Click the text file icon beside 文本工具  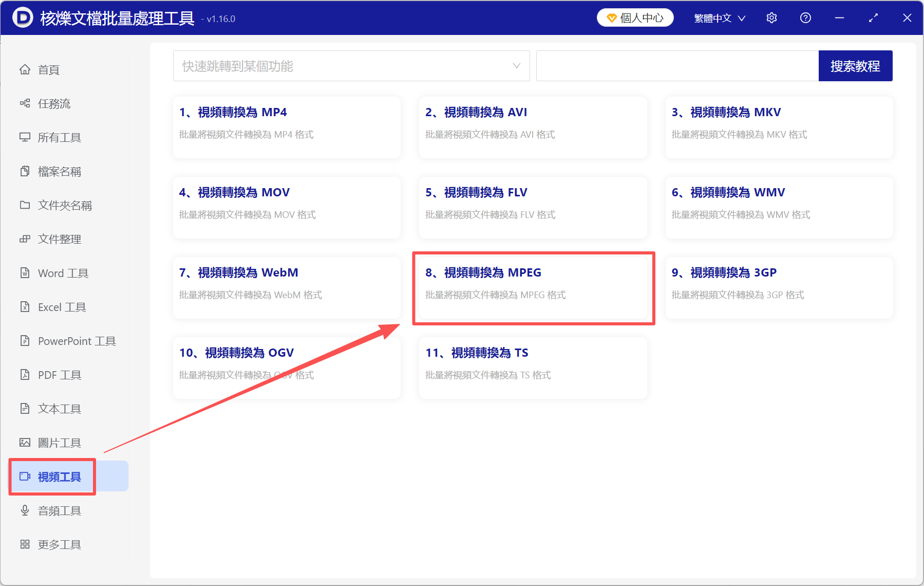25,409
